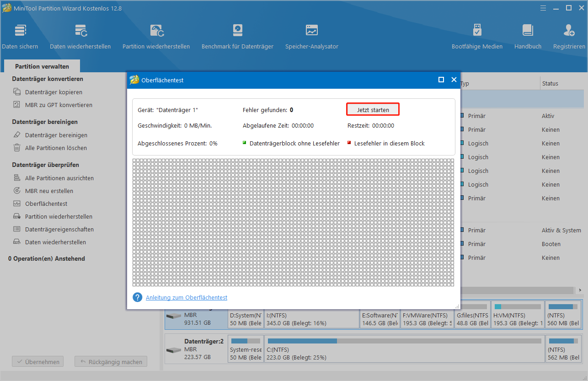Open Datenträgereigenschaften
Screen dimensions: 588x381
[59, 229]
